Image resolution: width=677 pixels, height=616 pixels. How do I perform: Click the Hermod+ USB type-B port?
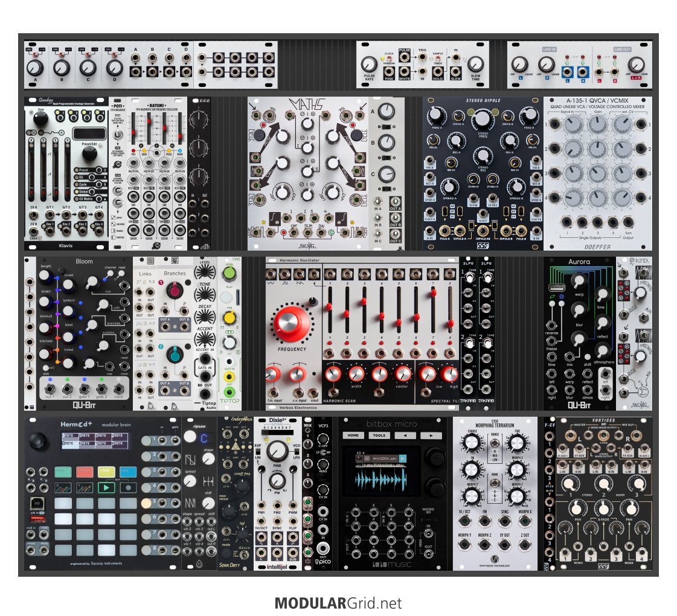coord(37,503)
